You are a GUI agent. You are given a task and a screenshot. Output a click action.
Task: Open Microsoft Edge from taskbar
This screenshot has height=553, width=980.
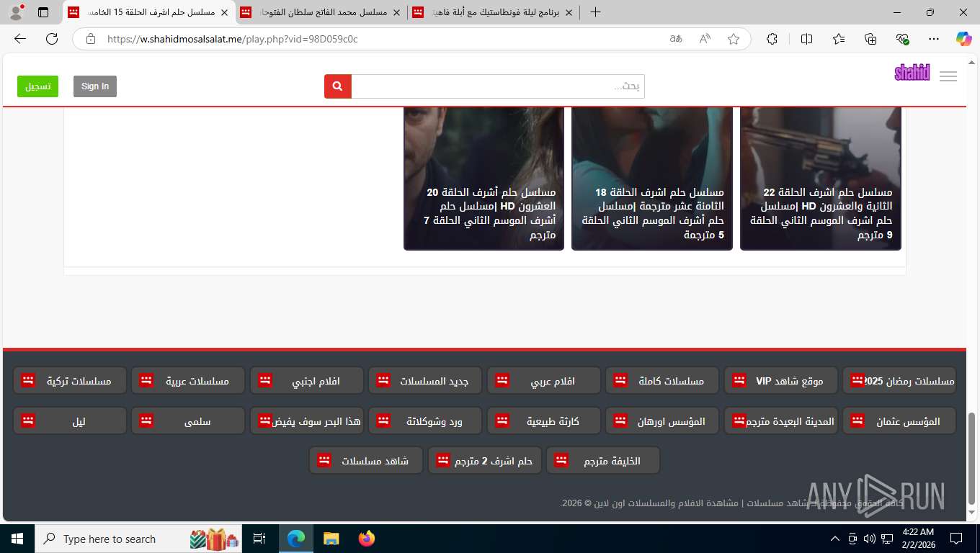tap(295, 539)
